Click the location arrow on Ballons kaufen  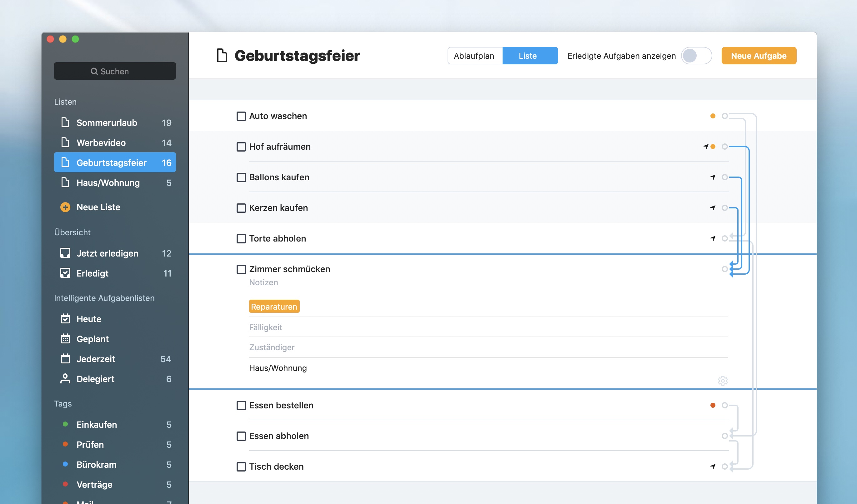(713, 177)
